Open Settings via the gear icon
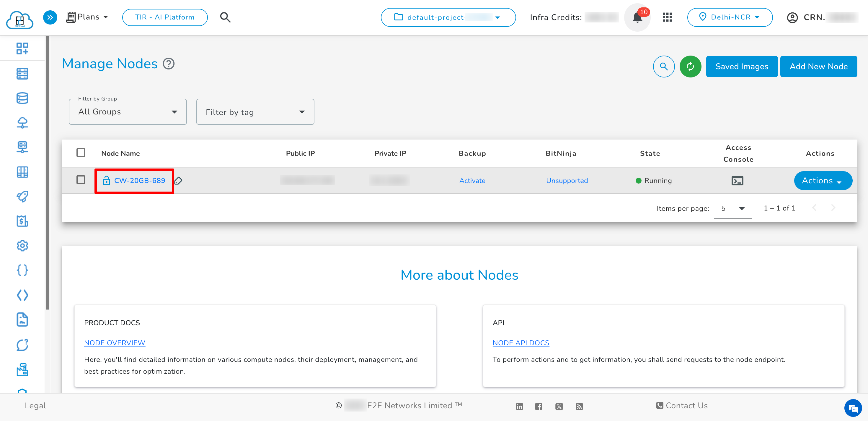This screenshot has width=868, height=421. [22, 246]
